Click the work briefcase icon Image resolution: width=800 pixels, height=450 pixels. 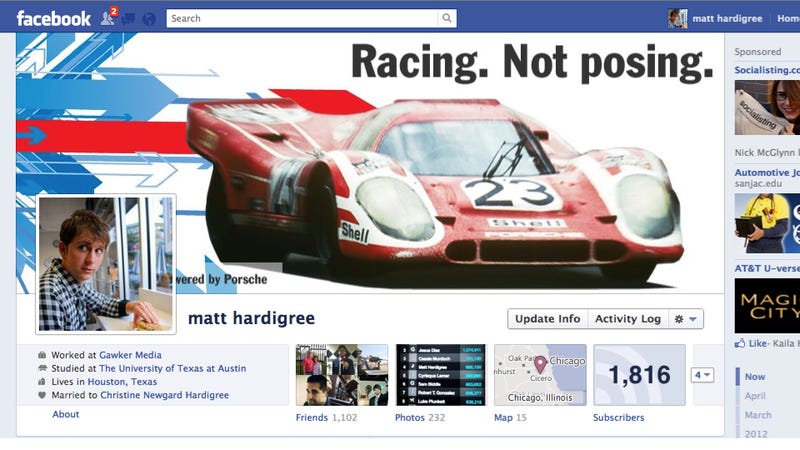tap(42, 355)
